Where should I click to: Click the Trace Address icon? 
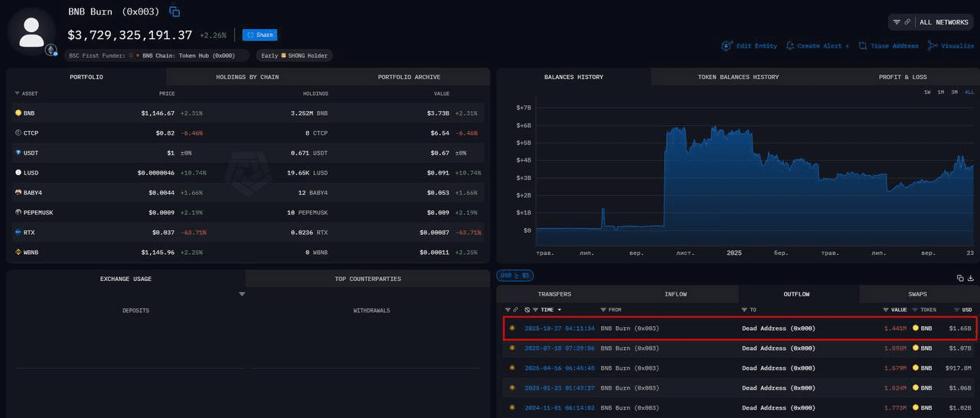tap(863, 46)
